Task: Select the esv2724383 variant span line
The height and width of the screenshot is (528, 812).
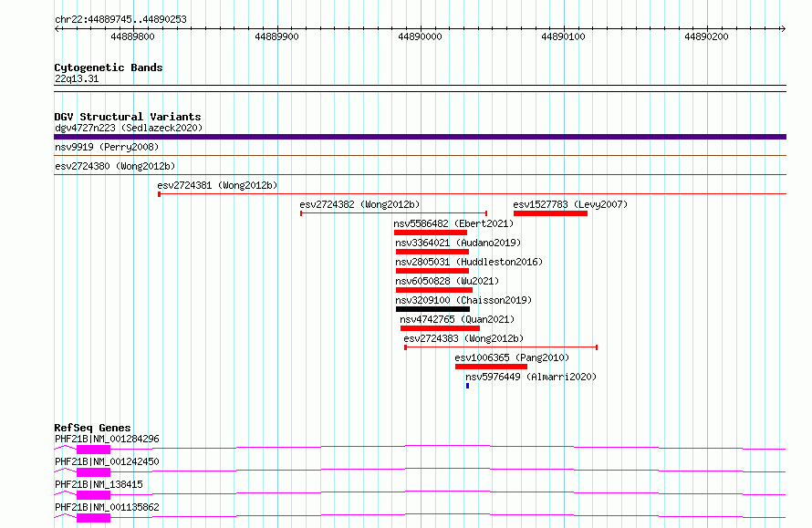Action: [x=501, y=347]
